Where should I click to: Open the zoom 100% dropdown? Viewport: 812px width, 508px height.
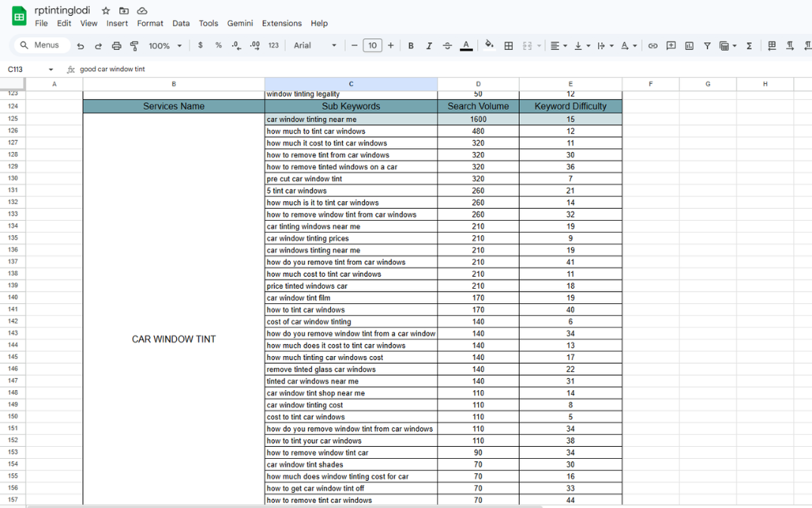point(165,46)
